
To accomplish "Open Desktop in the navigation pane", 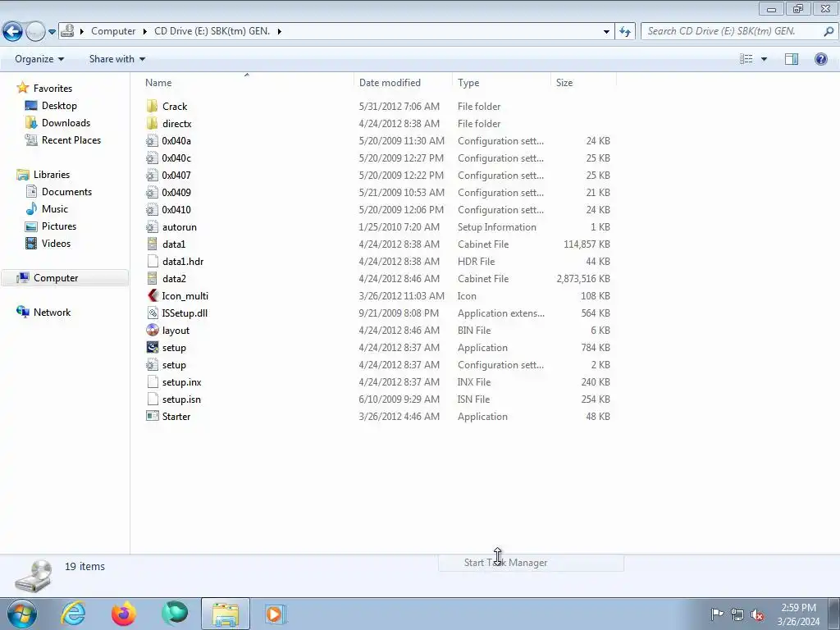I will pyautogui.click(x=59, y=106).
